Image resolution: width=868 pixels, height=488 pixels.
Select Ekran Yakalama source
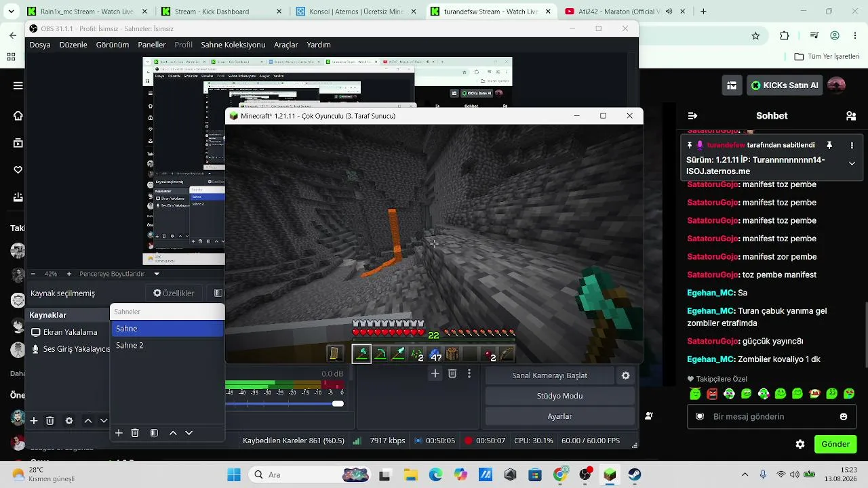pyautogui.click(x=68, y=333)
